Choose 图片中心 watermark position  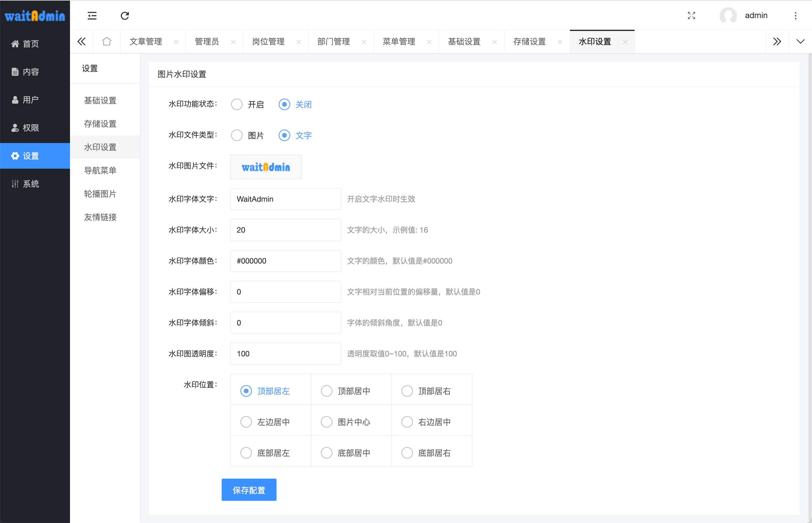pos(326,422)
